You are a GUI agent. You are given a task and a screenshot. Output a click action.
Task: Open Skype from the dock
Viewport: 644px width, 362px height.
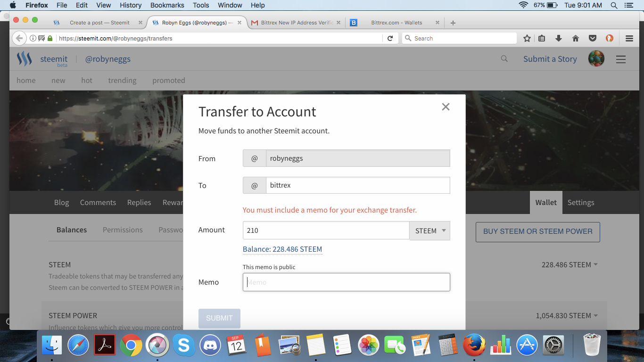point(184,346)
